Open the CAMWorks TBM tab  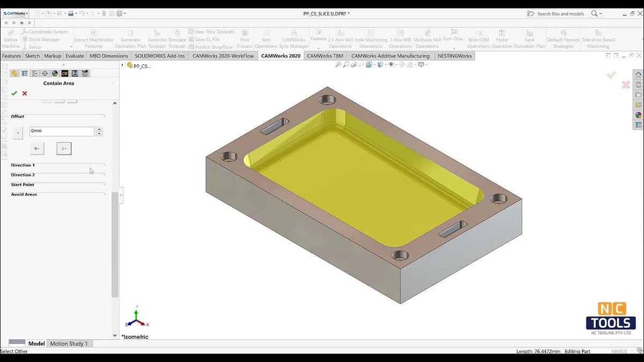point(325,56)
